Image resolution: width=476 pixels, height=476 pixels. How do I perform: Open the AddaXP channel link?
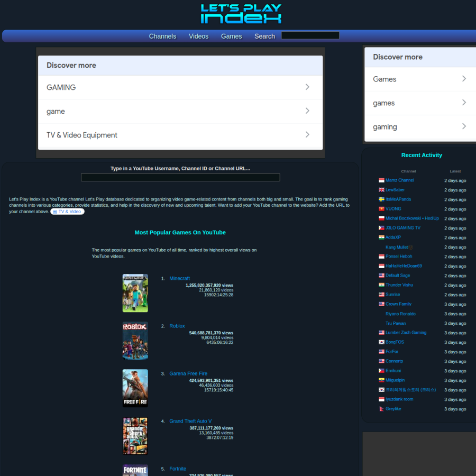point(393,237)
